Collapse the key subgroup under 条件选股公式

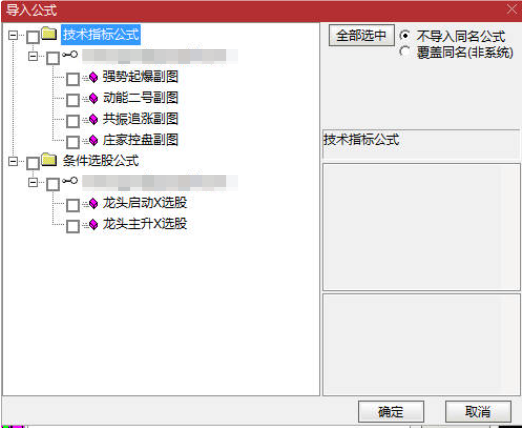coord(33,182)
